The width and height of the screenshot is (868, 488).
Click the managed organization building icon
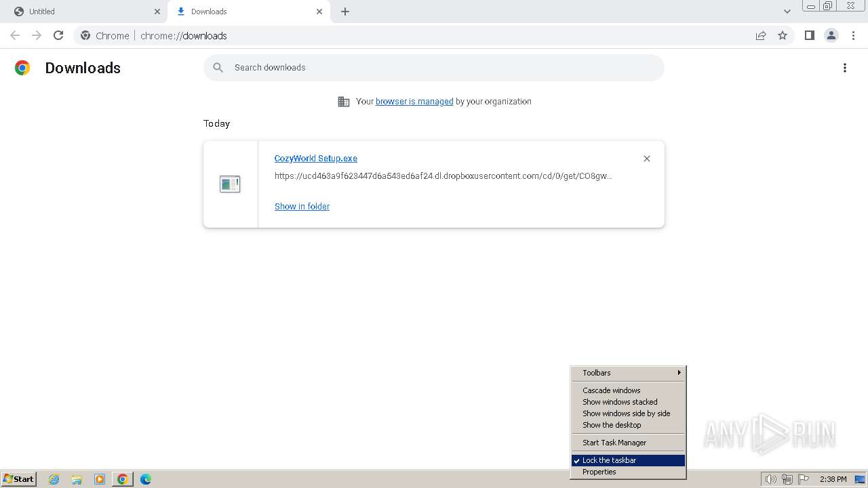[344, 102]
